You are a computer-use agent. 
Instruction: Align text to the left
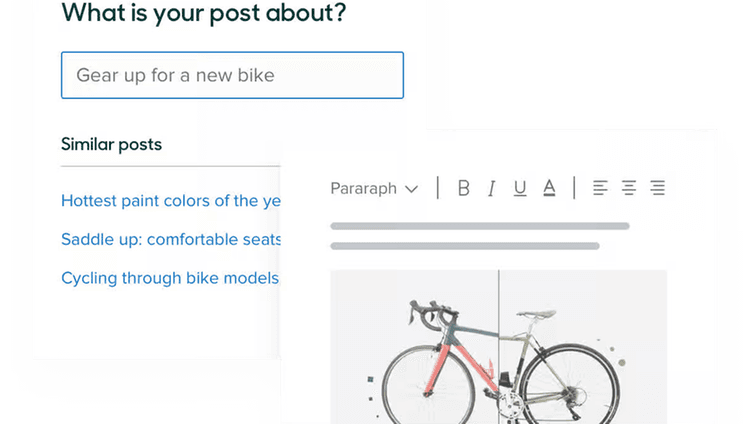click(600, 188)
